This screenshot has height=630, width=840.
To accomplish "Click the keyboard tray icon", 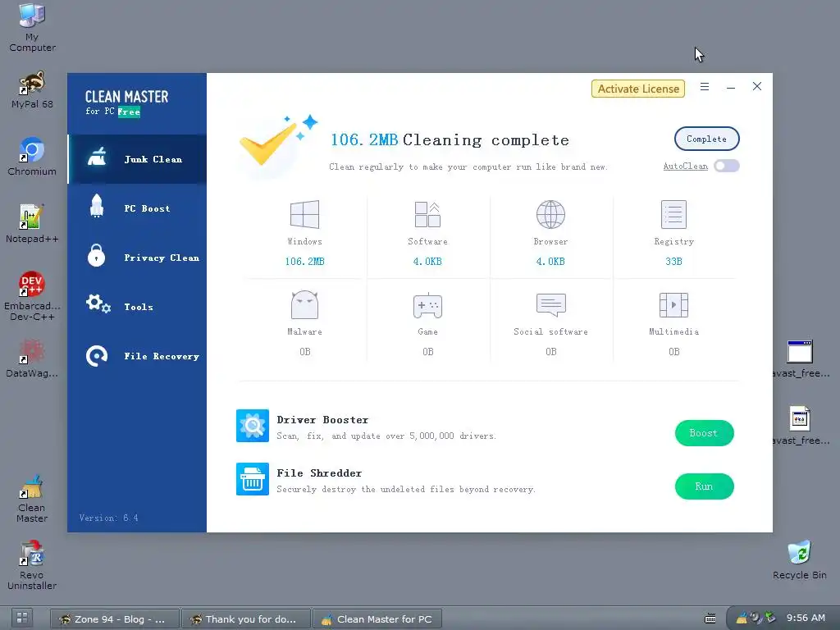I will click(710, 619).
